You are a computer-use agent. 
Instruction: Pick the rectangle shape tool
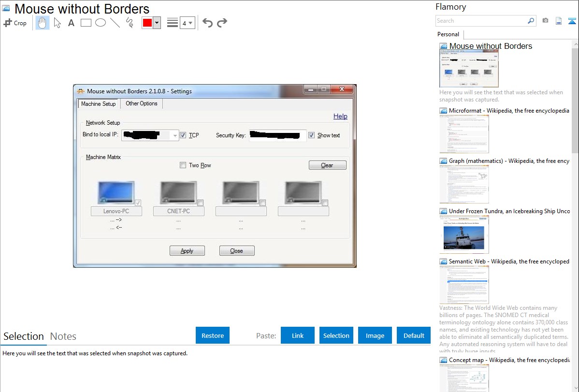pos(86,23)
